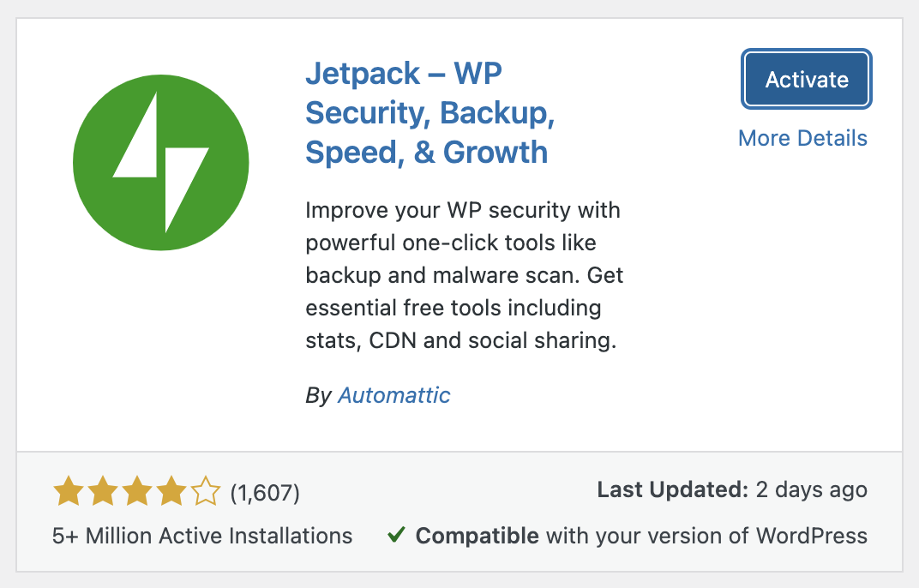
Task: Visit the Automattic author link
Action: [x=394, y=395]
